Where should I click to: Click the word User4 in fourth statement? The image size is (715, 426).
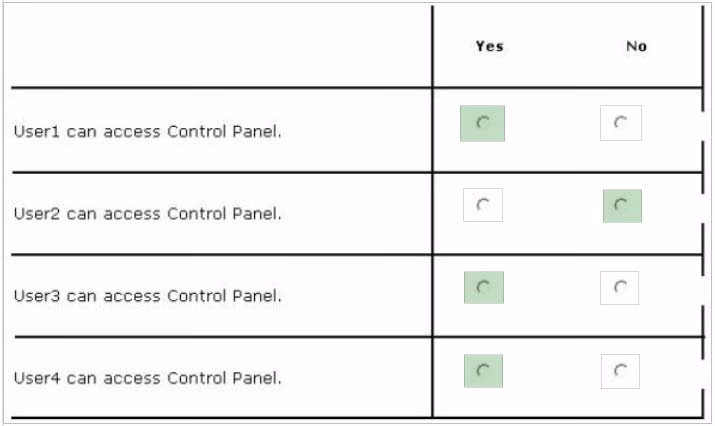(x=37, y=378)
